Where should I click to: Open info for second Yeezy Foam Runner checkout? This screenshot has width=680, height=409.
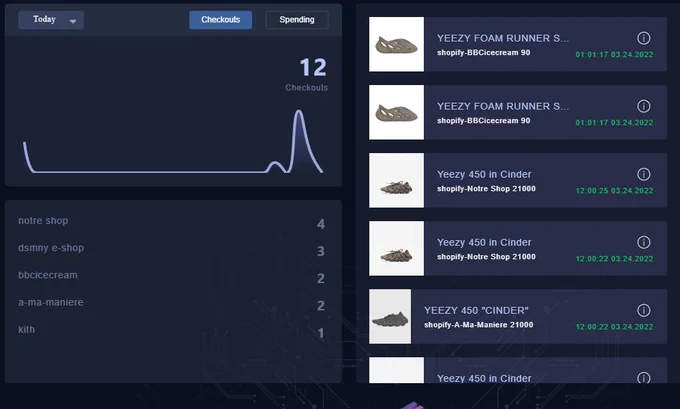644,106
